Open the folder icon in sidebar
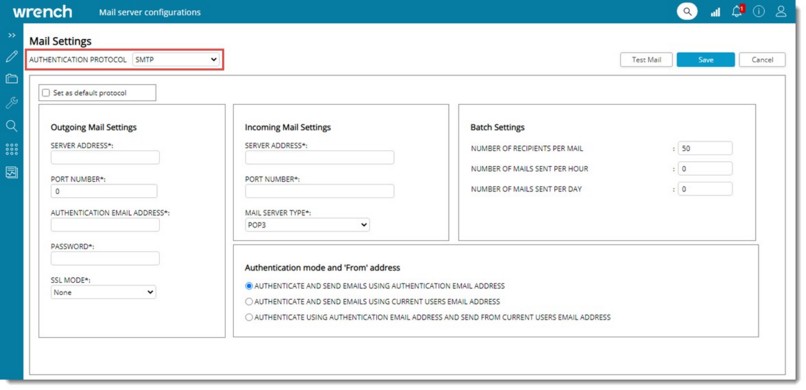The height and width of the screenshot is (390, 806). tap(12, 79)
